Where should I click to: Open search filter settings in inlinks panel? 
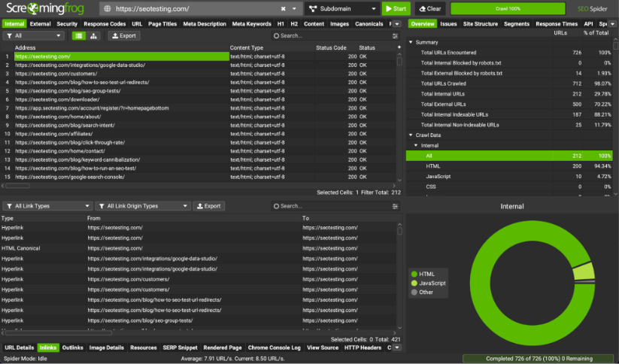[x=396, y=206]
